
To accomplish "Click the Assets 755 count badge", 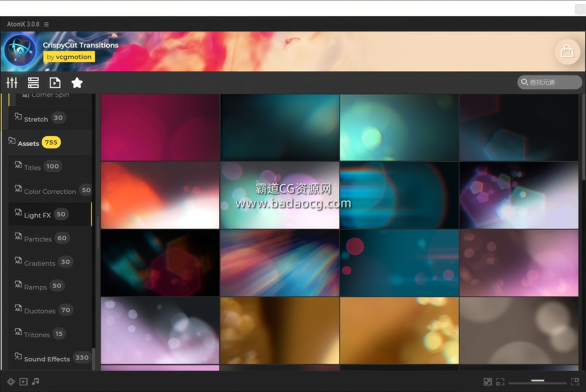I will [x=51, y=142].
